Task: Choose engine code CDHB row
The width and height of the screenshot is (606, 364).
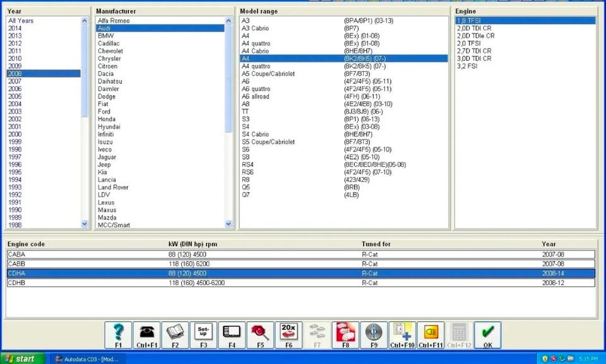Action: [300, 283]
